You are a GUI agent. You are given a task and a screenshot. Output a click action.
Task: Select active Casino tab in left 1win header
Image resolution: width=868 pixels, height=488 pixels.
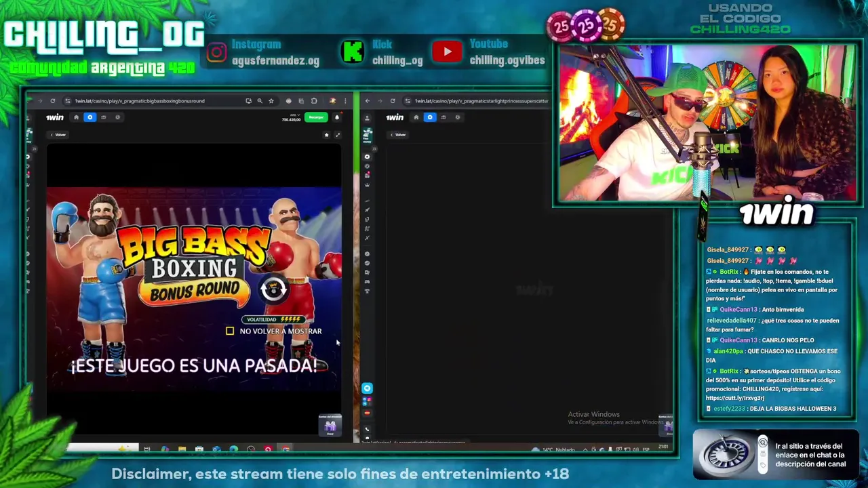coord(90,117)
